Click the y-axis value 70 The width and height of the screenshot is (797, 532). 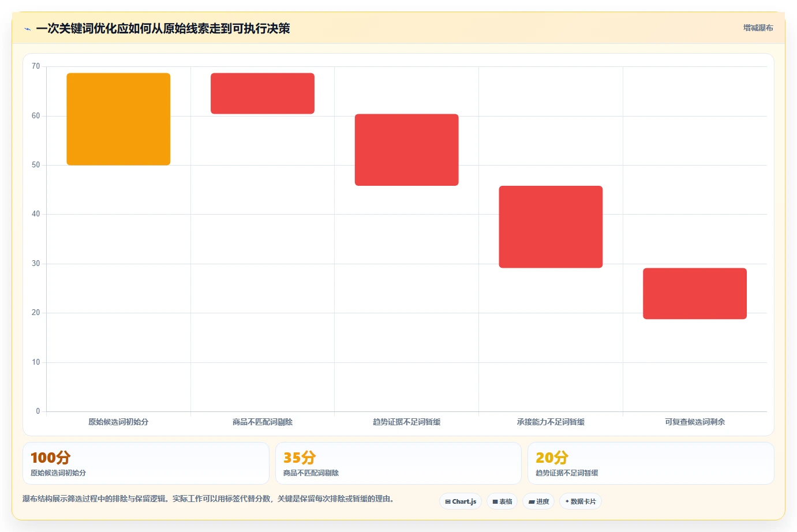36,66
